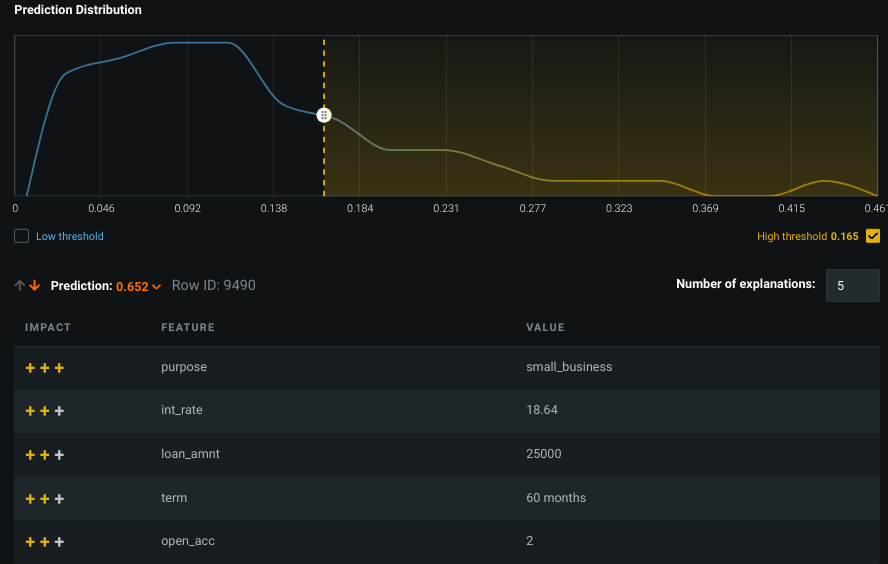
Task: Select the purpose feature name
Action: (x=184, y=367)
